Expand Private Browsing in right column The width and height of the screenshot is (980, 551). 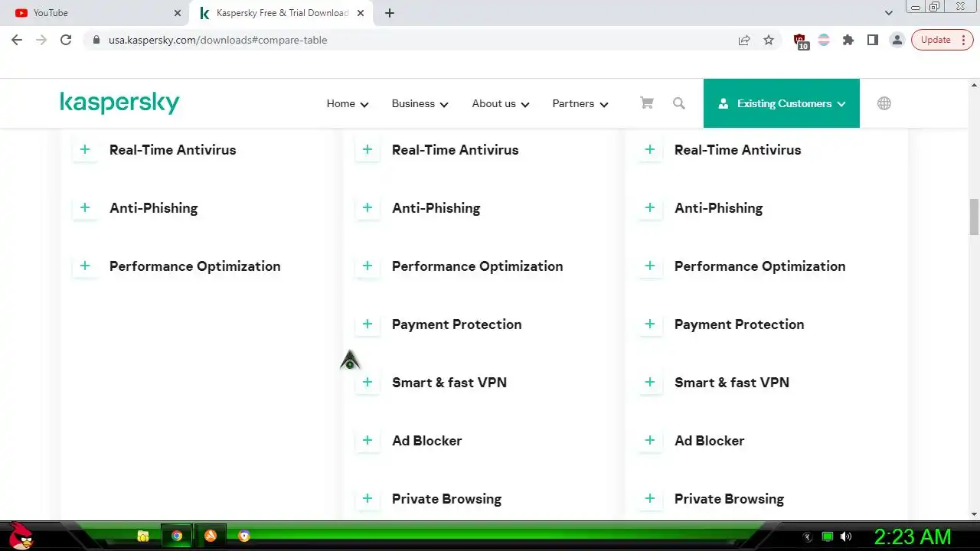click(650, 498)
